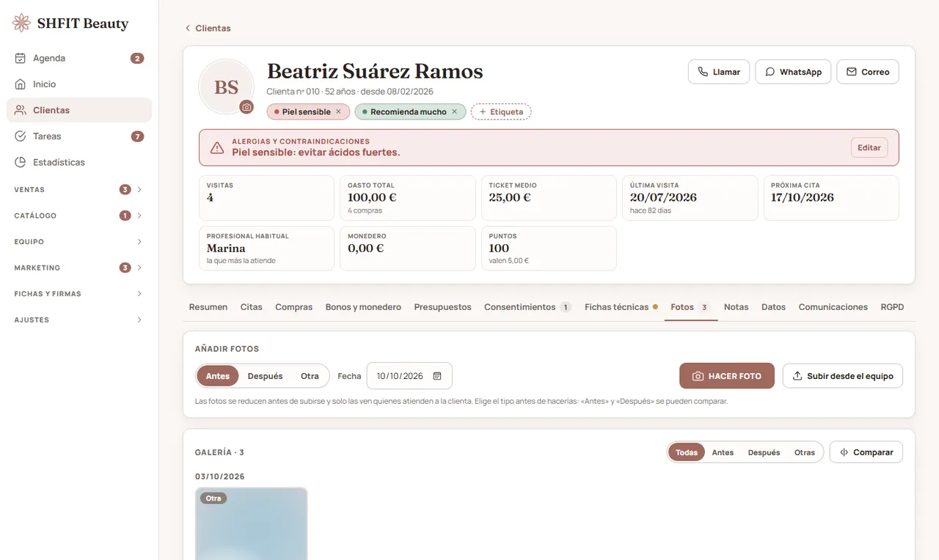Expand the Catálogo sidebar section

(x=79, y=215)
